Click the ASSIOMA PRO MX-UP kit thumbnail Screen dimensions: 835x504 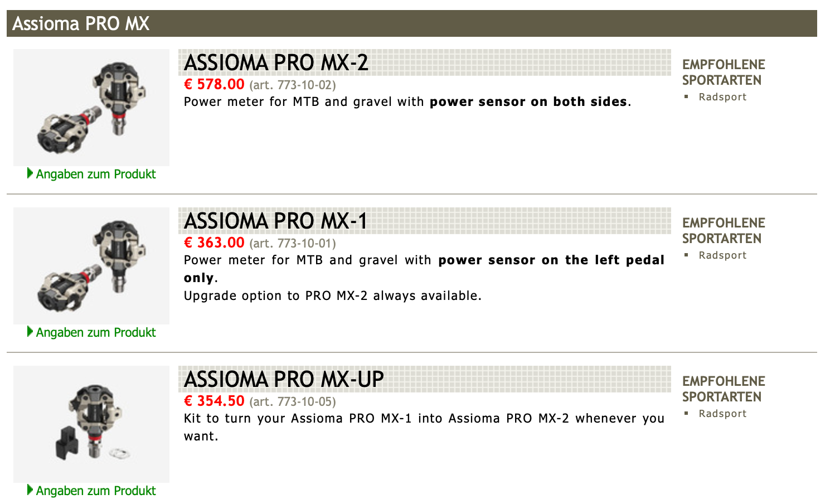[x=91, y=424]
